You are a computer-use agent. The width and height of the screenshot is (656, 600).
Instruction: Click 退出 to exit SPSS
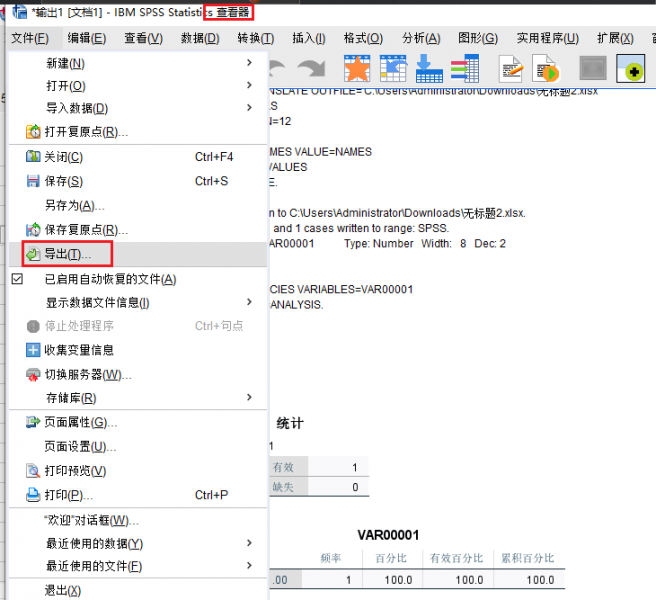pos(63,590)
